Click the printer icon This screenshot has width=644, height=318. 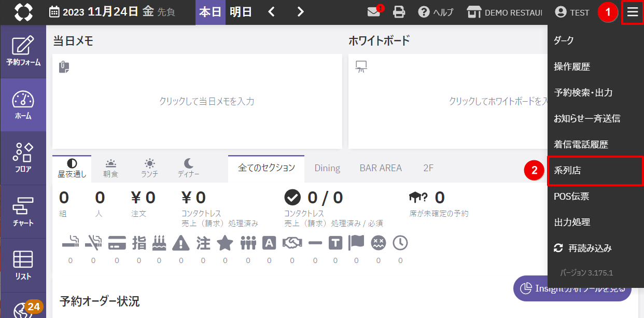click(x=399, y=12)
